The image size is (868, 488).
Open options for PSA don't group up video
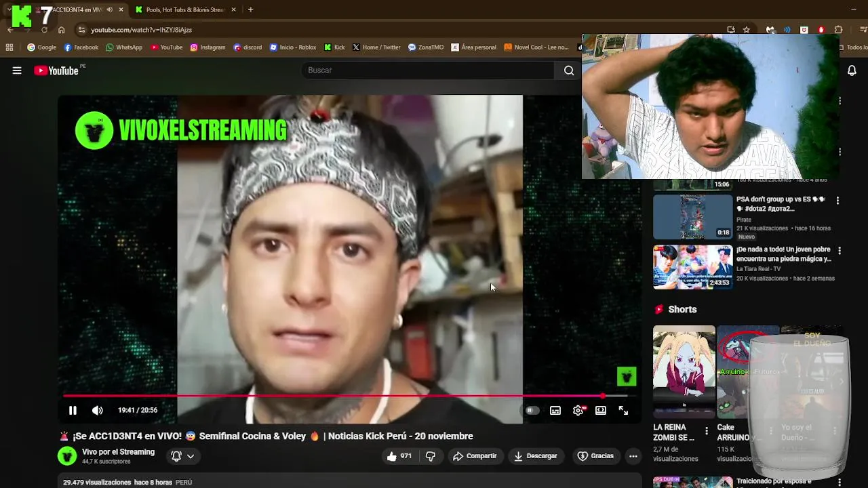838,201
